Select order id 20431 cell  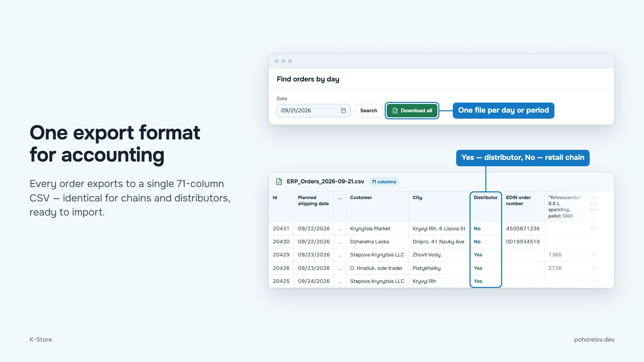coord(281,229)
